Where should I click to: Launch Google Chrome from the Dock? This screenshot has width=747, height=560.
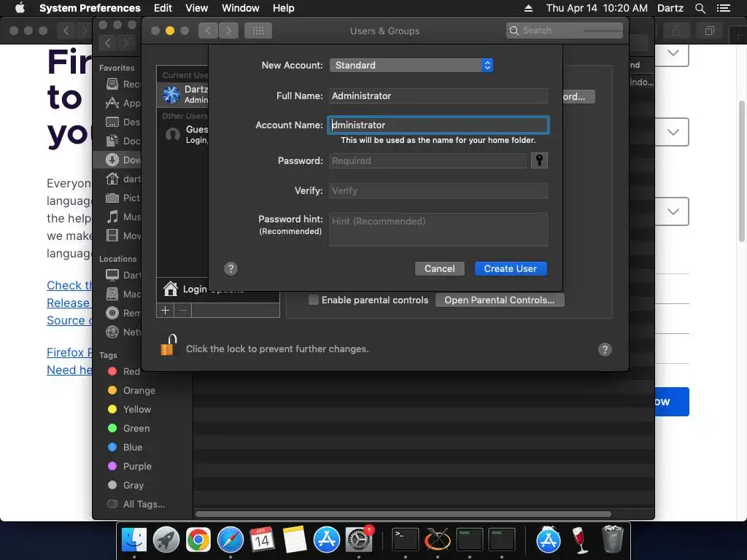tap(198, 540)
